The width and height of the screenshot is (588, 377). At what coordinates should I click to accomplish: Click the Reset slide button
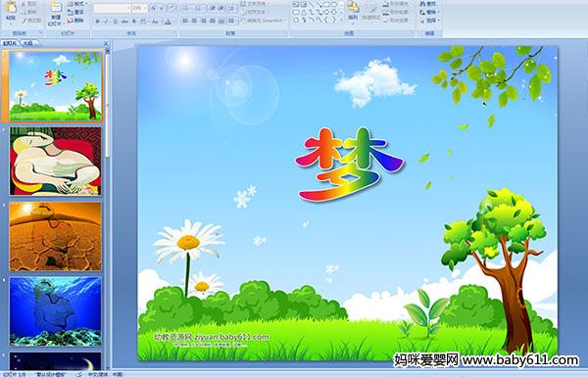[76, 13]
